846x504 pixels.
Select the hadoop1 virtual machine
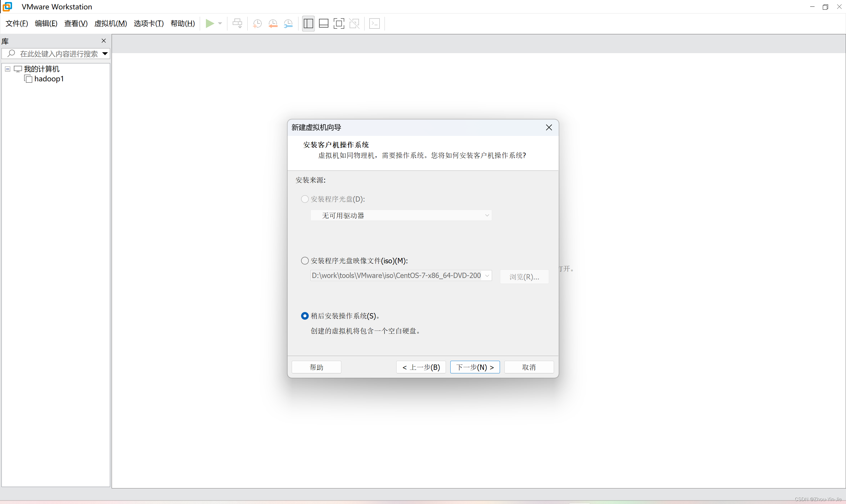click(50, 78)
